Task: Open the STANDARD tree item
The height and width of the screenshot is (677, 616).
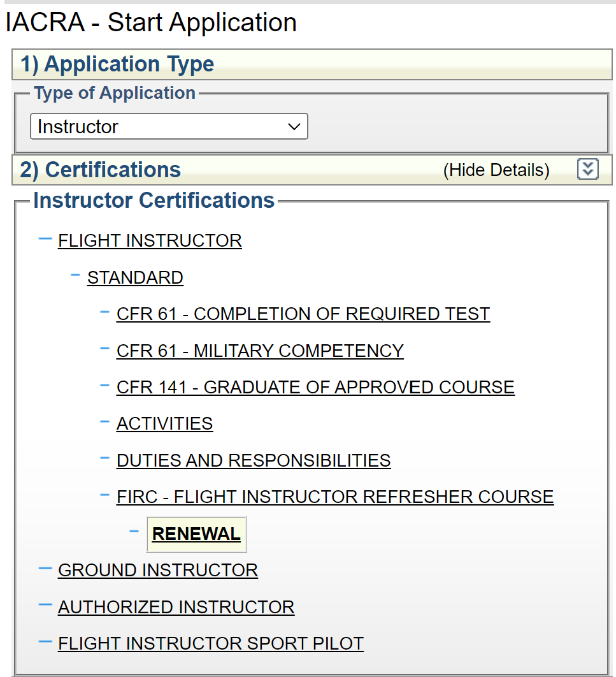Action: click(135, 278)
